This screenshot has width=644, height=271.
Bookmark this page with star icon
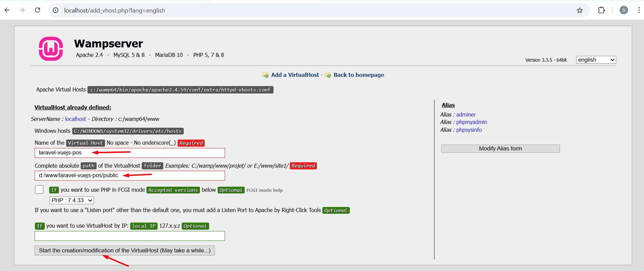(580, 10)
